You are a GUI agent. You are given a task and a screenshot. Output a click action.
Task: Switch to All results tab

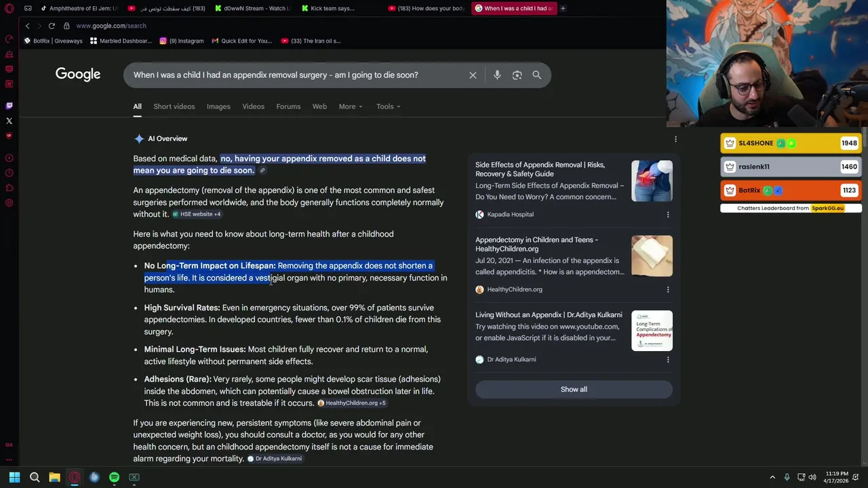click(x=137, y=106)
